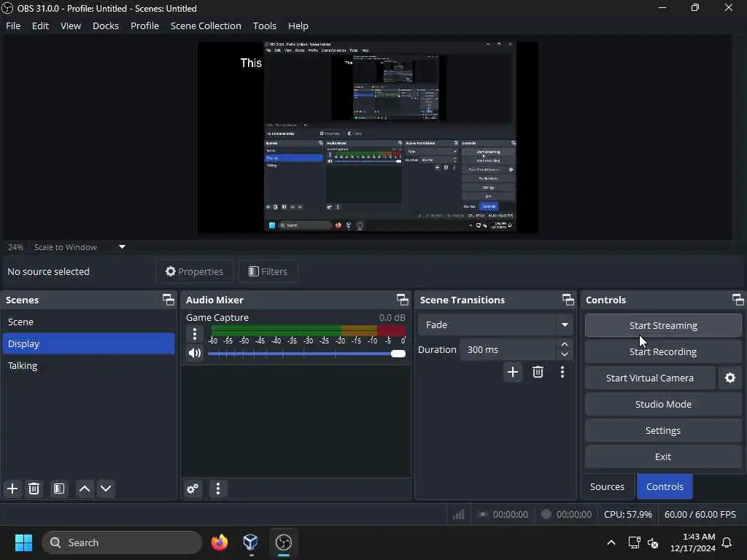Click the 60.00 / 60.00 FPS status text
This screenshot has width=747, height=560.
[700, 515]
